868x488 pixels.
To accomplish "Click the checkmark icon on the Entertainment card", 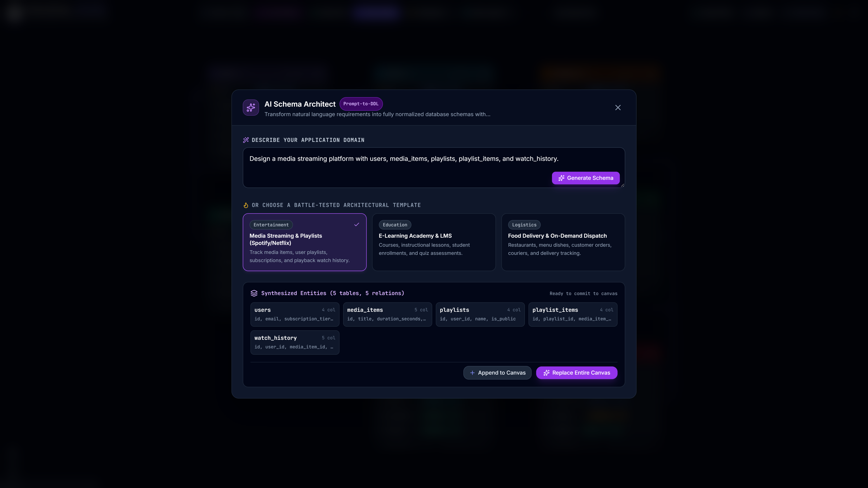I will (x=356, y=225).
